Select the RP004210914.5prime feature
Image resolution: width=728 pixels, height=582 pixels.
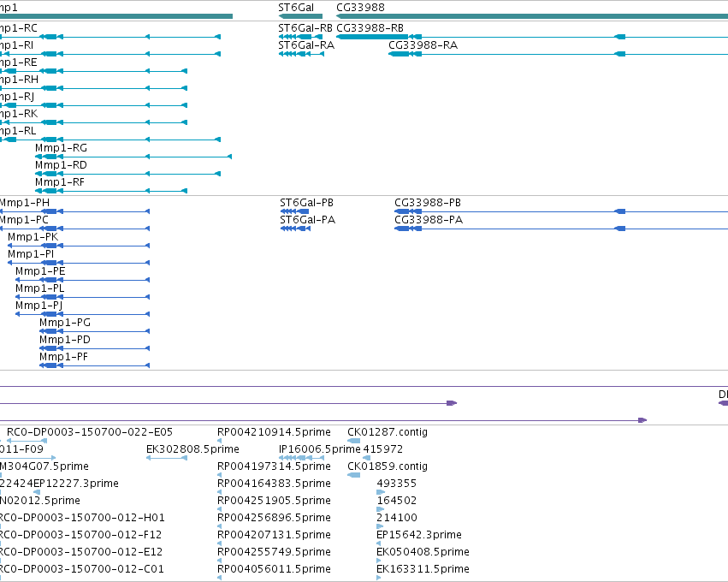click(x=219, y=441)
